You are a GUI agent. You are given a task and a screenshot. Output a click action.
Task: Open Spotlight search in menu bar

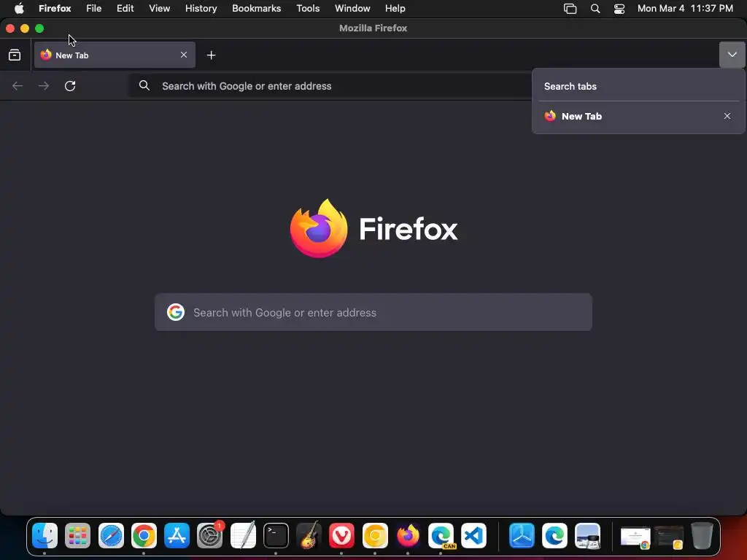[595, 9]
